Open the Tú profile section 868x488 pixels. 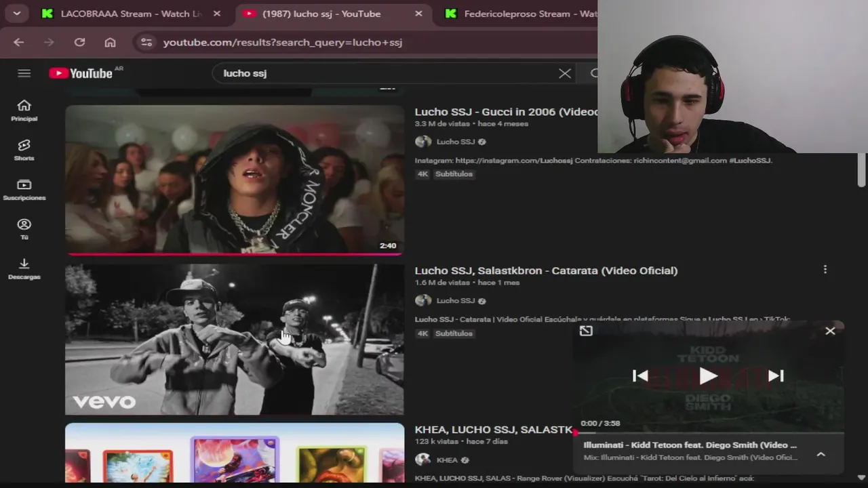pyautogui.click(x=24, y=230)
